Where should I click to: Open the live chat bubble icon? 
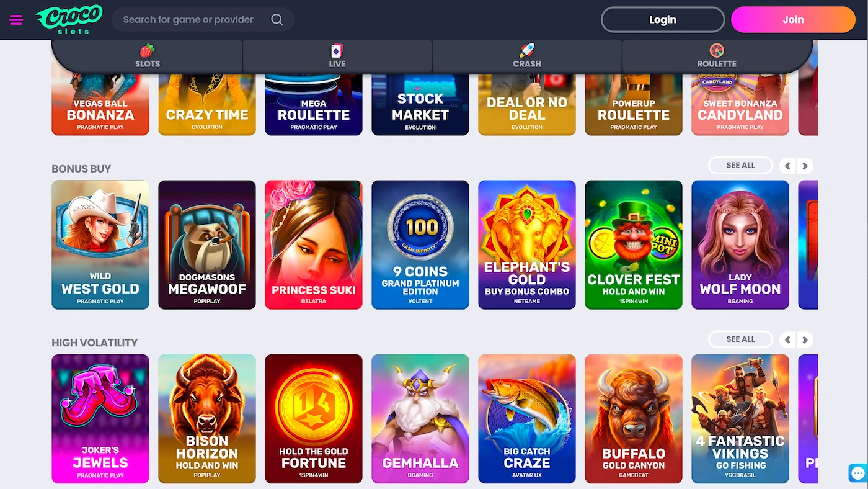[x=857, y=473]
